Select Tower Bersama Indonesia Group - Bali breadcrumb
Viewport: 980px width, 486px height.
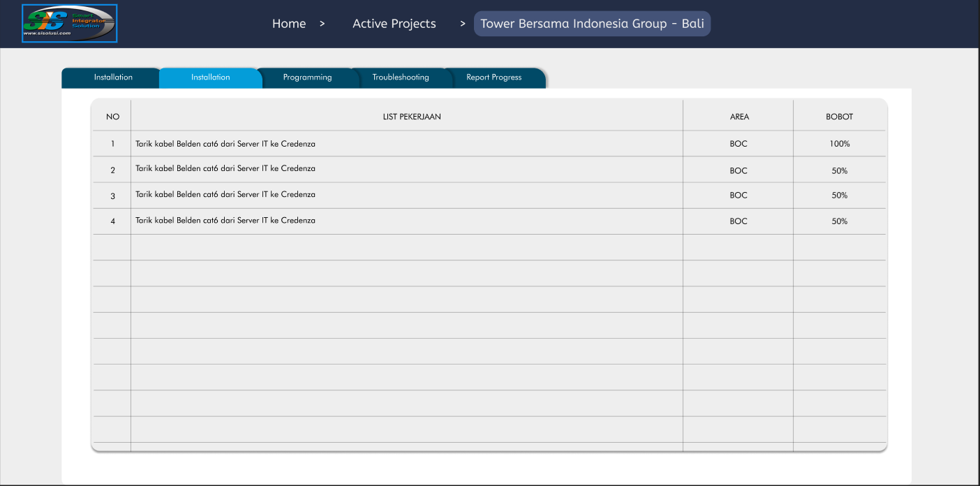click(592, 24)
